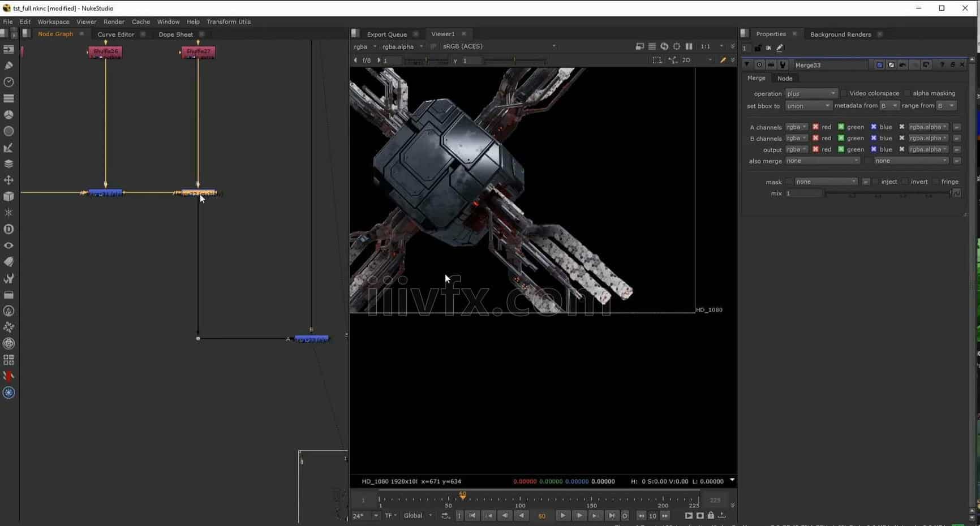Switch to the Dope Sheet tab
980x526 pixels.
tap(175, 34)
